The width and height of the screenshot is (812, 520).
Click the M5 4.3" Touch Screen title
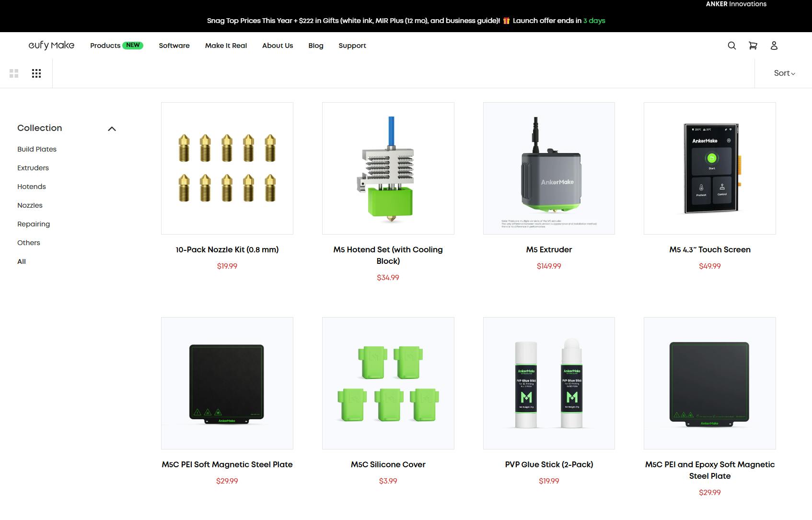pyautogui.click(x=710, y=249)
